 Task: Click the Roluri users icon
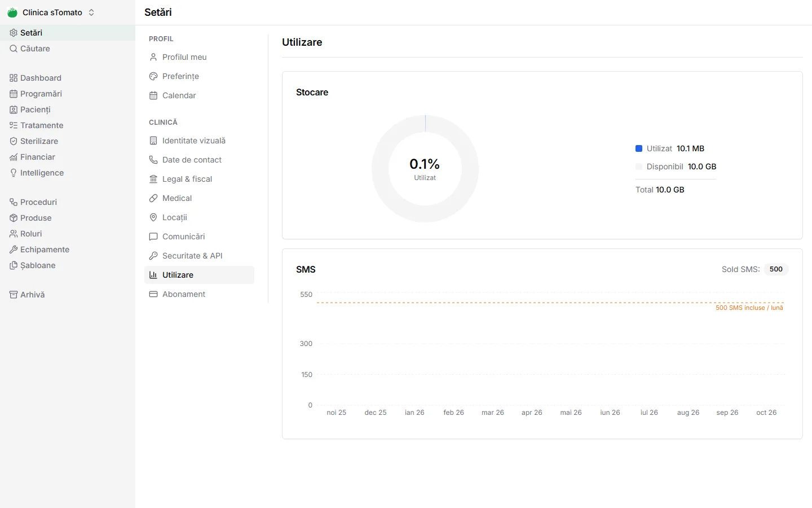pos(14,234)
